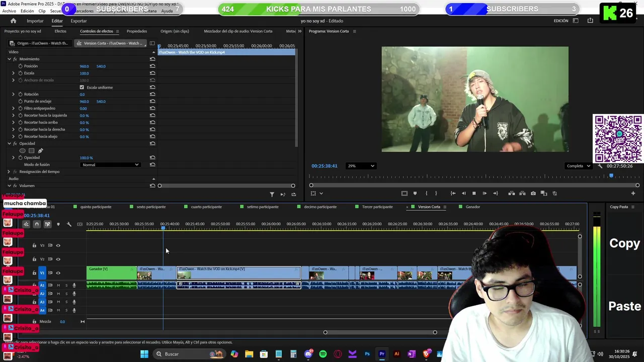Screen dimensions: 644x362
Task: Expand Reasignación del tiempo
Action: [9, 171]
